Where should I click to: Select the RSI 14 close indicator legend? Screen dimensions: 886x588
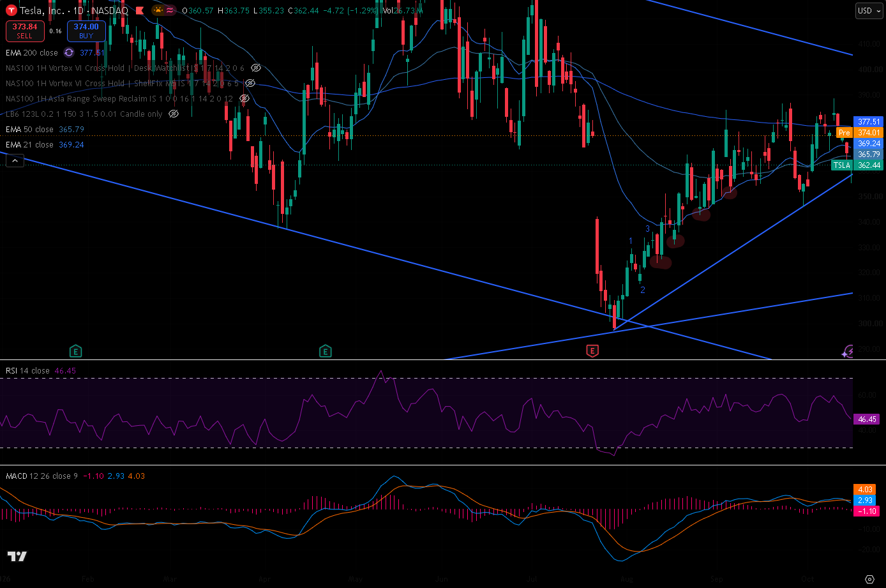click(27, 371)
